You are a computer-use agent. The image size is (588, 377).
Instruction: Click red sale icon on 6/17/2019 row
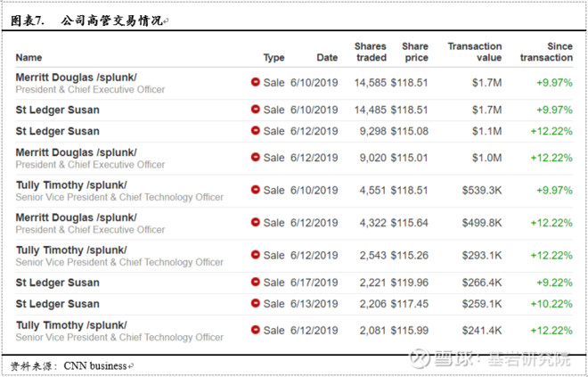256,283
